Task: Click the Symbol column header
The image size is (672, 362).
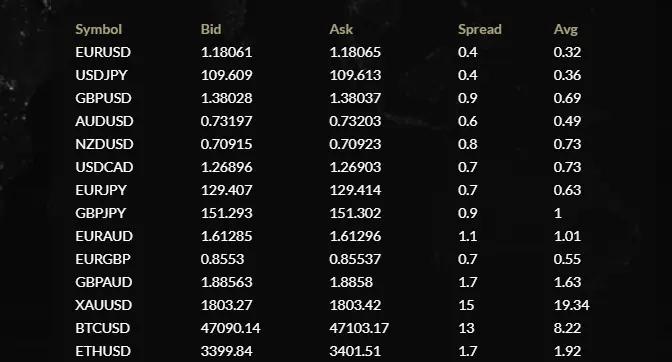Action: click(x=99, y=30)
